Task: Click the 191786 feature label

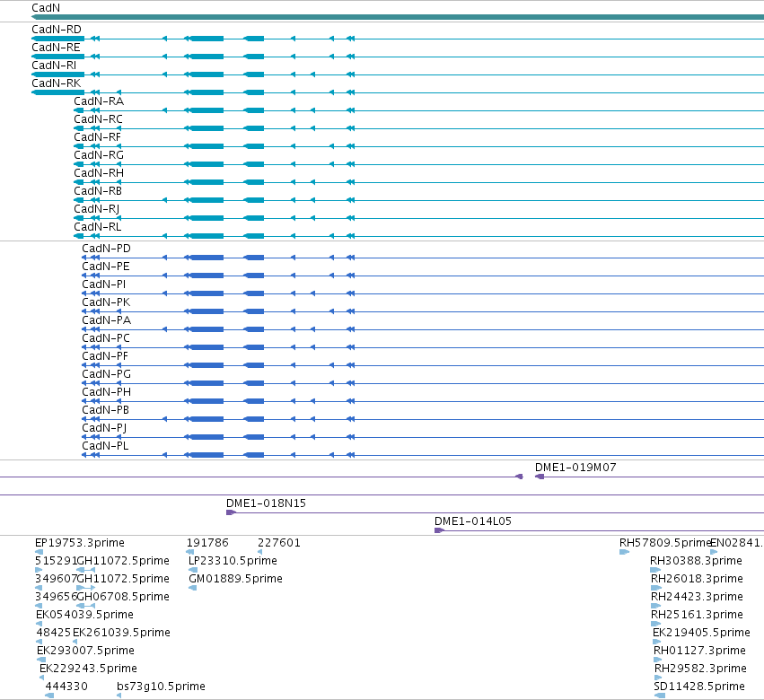Action: (207, 544)
